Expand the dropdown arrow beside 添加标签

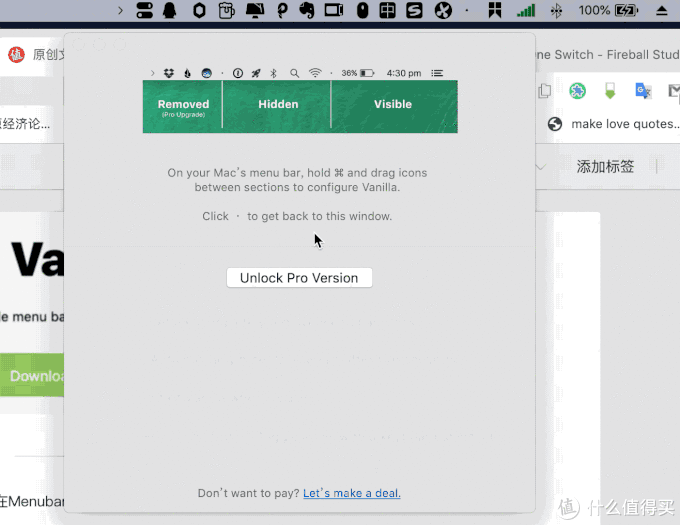click(x=541, y=167)
